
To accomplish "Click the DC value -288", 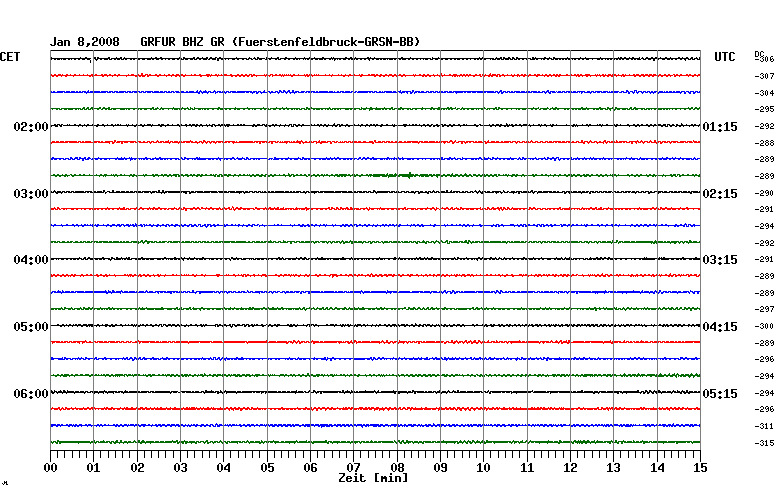I will click(x=765, y=143).
